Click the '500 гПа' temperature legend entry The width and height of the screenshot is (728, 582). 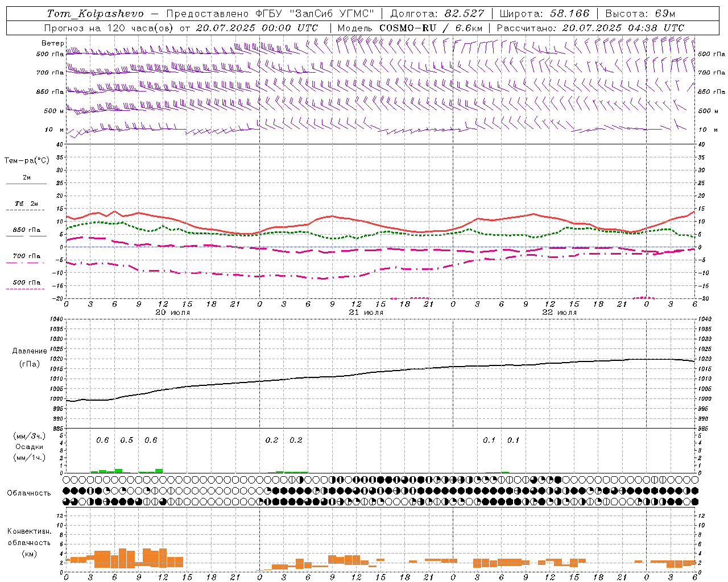pyautogui.click(x=27, y=282)
